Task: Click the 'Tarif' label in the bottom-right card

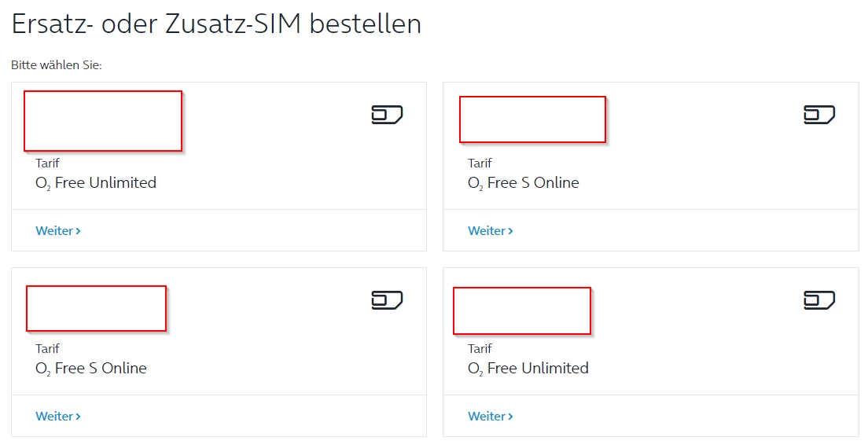Action: (480, 348)
